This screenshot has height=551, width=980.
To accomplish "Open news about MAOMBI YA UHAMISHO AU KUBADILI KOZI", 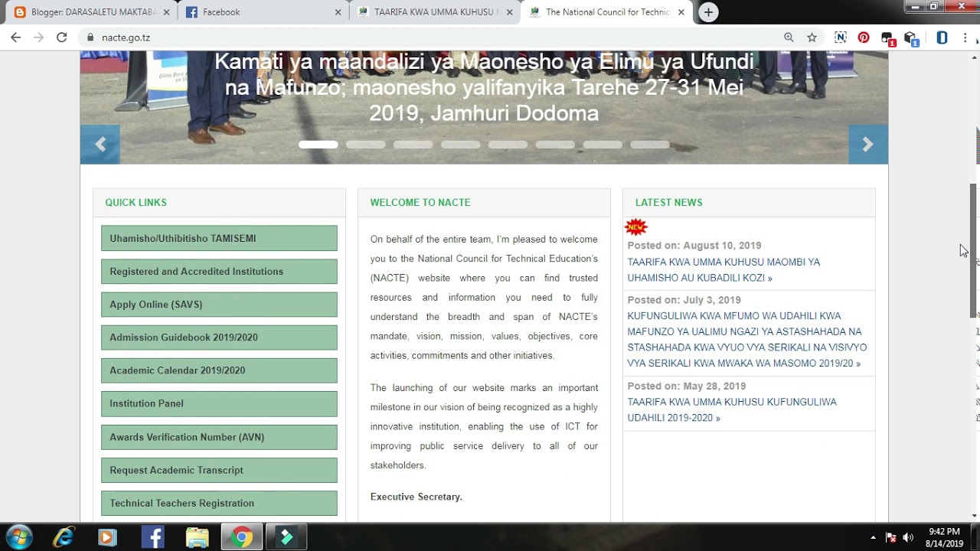I will [724, 269].
